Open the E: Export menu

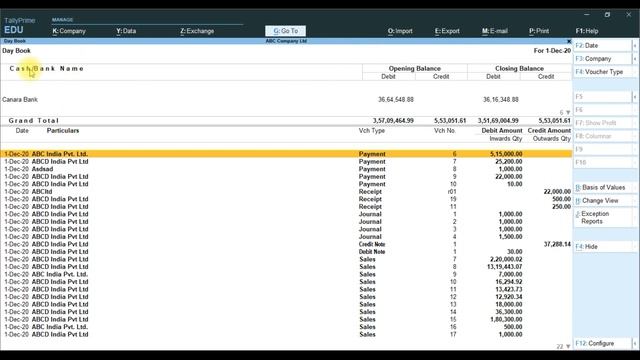point(447,31)
